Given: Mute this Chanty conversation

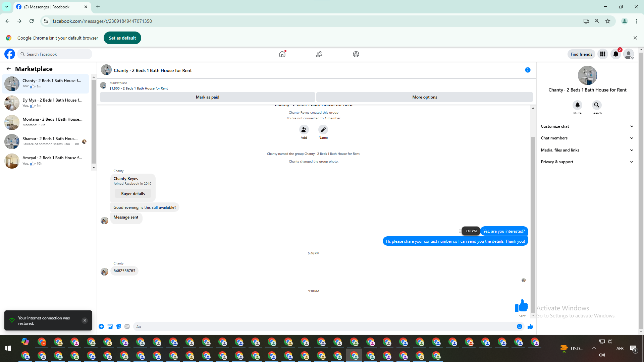Looking at the screenshot, I should 577,105.
